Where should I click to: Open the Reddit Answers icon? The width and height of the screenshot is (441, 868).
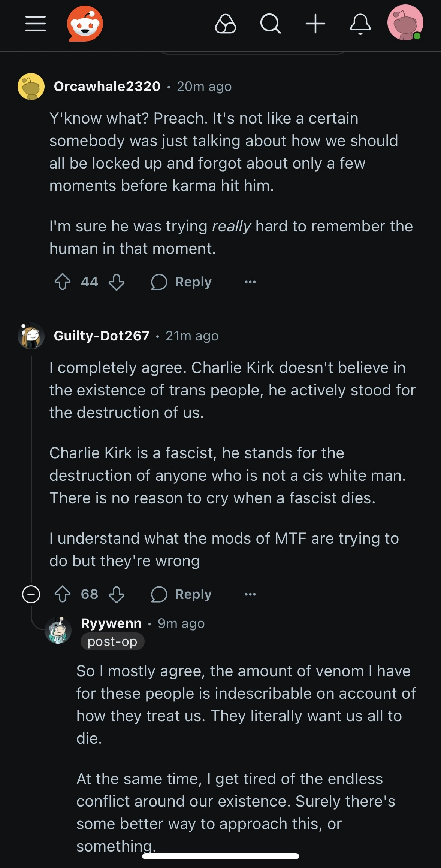[x=226, y=24]
